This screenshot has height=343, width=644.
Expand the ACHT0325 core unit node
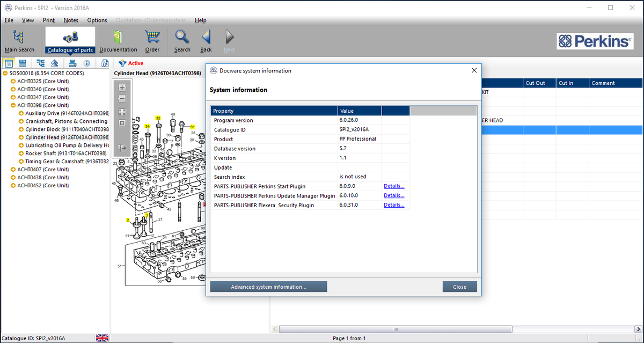click(13, 81)
